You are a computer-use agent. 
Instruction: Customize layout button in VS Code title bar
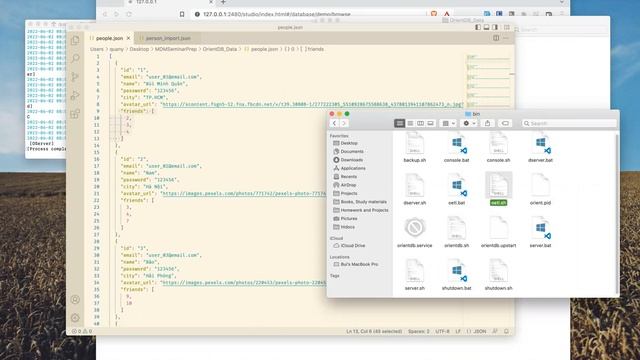tap(507, 27)
